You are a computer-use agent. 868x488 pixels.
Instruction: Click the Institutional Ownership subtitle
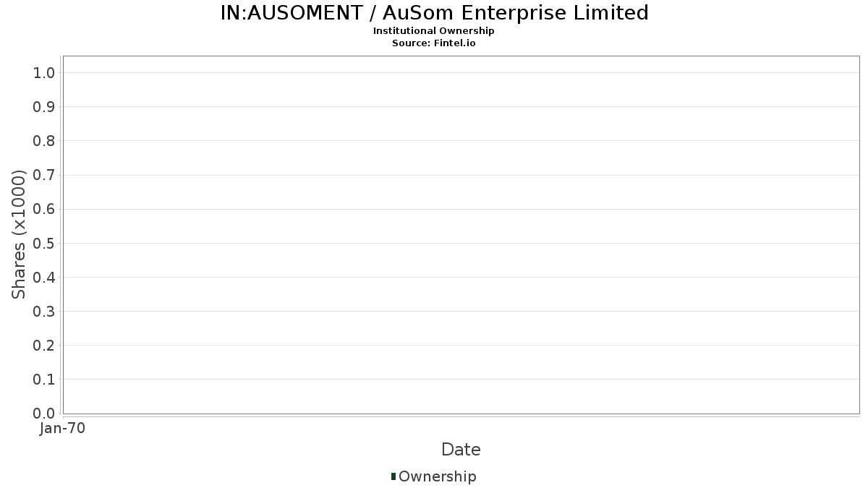coord(434,31)
